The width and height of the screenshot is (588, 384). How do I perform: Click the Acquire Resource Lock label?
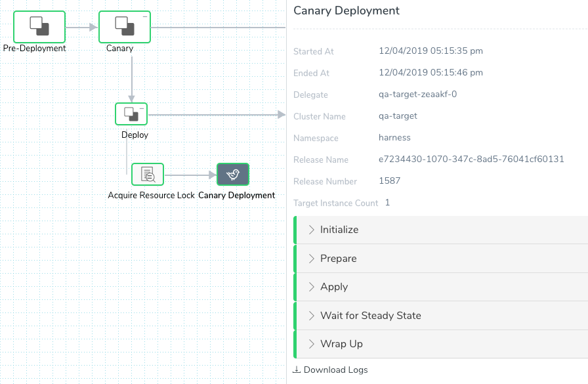(x=152, y=196)
